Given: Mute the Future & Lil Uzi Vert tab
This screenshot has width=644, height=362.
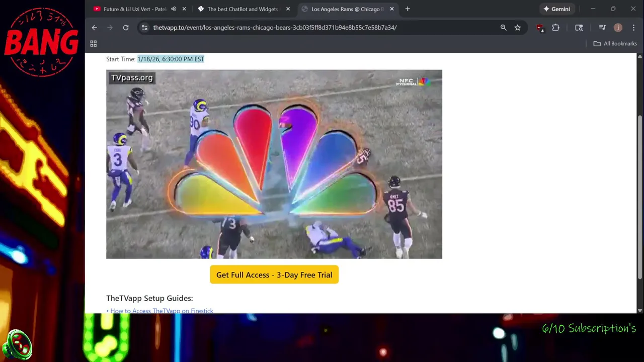Looking at the screenshot, I should (x=174, y=9).
